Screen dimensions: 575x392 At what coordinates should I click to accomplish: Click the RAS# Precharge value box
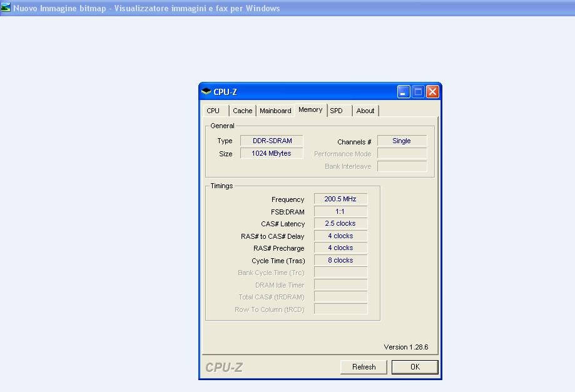point(340,248)
